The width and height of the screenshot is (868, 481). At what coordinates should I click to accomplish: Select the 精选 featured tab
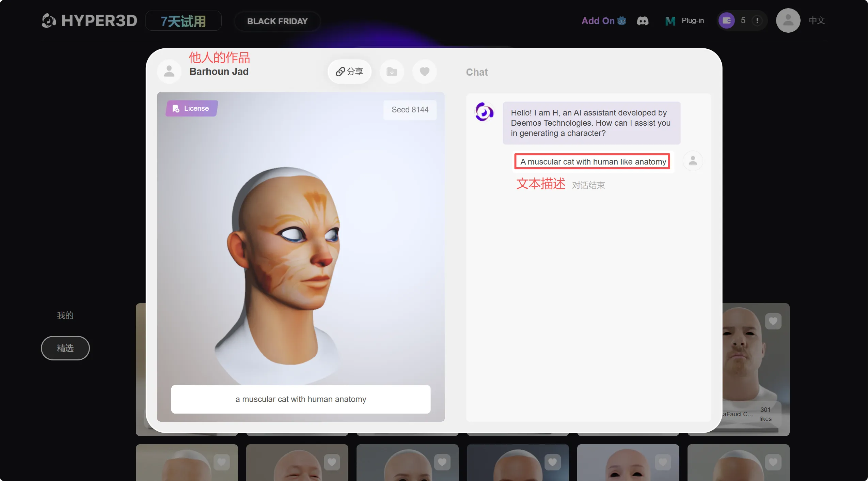(x=65, y=348)
